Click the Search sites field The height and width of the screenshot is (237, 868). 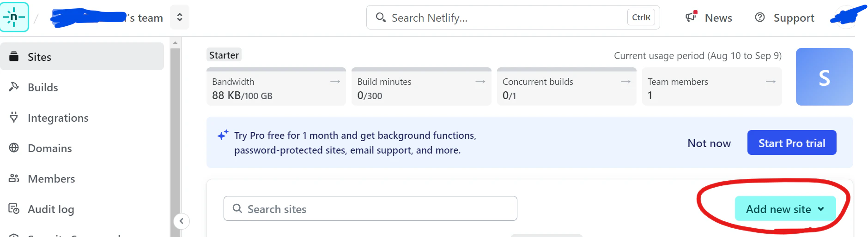click(370, 208)
